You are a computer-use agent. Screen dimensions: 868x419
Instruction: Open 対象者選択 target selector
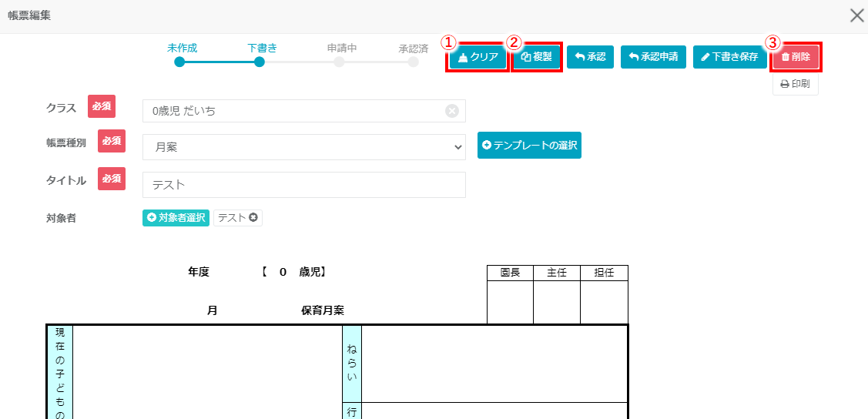coord(176,218)
